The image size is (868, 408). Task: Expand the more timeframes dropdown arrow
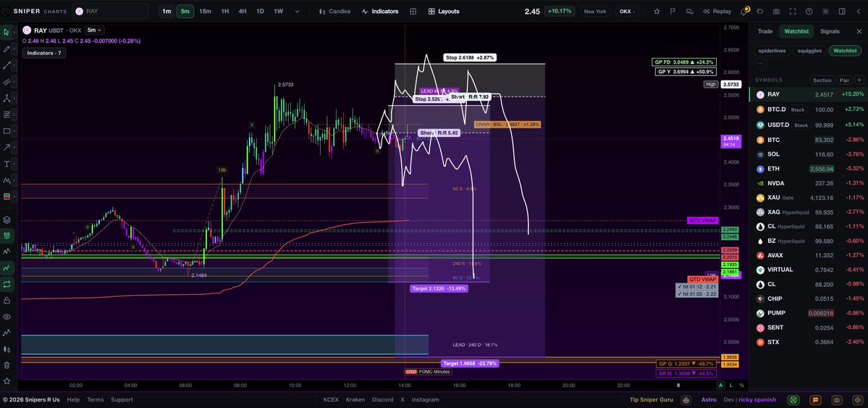click(x=297, y=11)
